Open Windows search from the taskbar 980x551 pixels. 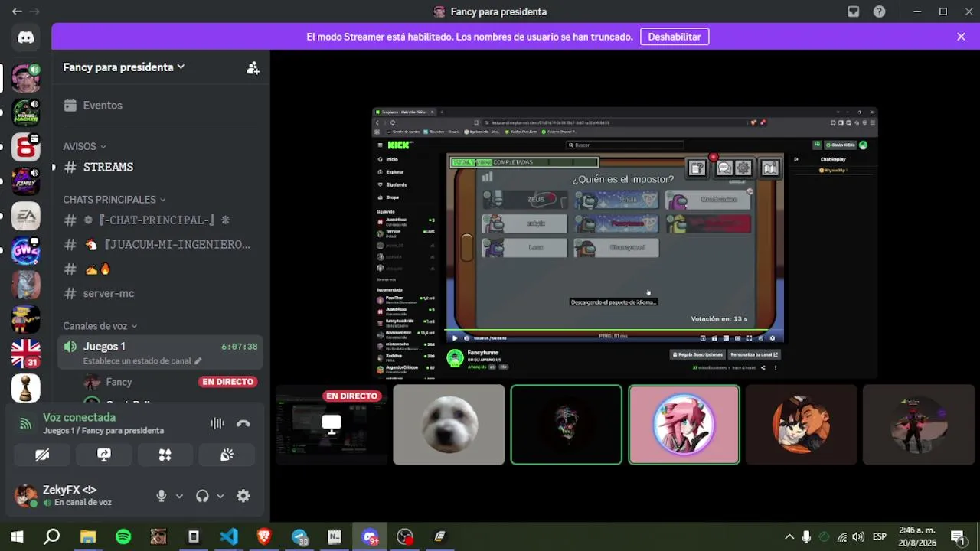point(52,536)
